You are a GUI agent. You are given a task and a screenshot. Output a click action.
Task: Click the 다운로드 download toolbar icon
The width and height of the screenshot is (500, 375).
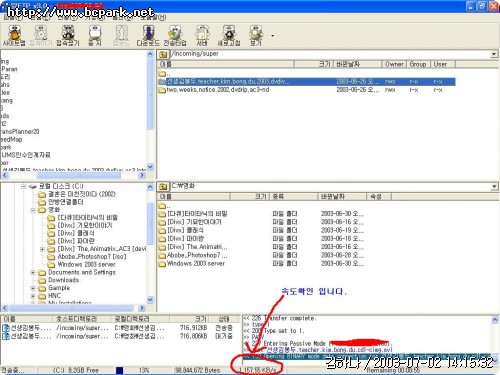(x=148, y=35)
